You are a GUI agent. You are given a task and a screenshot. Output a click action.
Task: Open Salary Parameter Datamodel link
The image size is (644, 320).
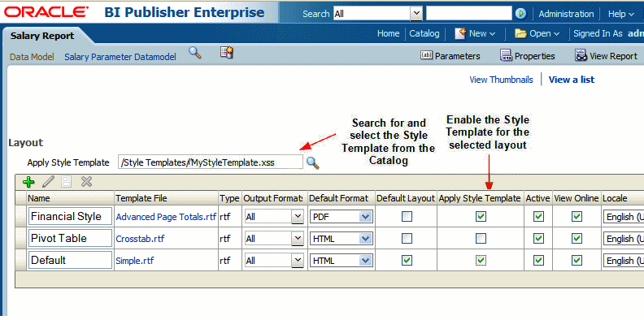[120, 57]
